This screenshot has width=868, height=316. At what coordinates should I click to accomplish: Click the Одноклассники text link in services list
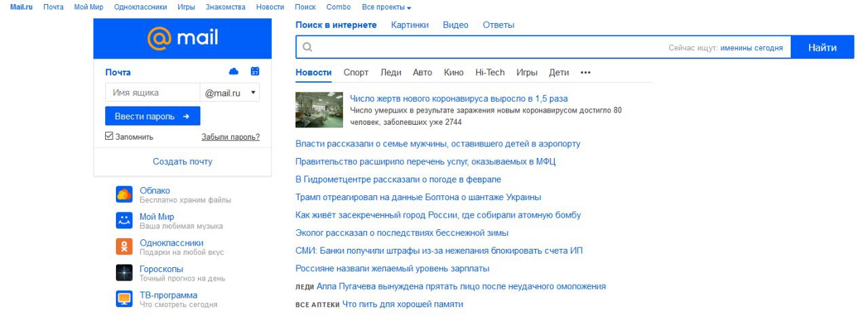click(x=172, y=243)
